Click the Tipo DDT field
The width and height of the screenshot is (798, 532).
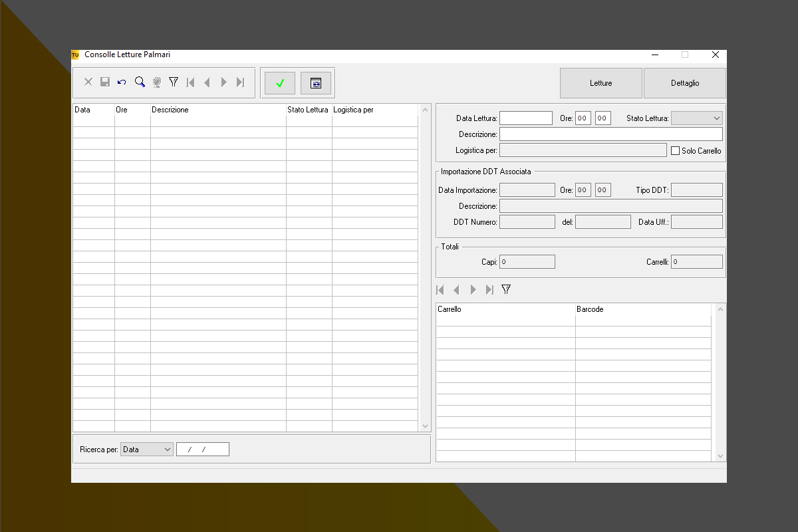(697, 190)
